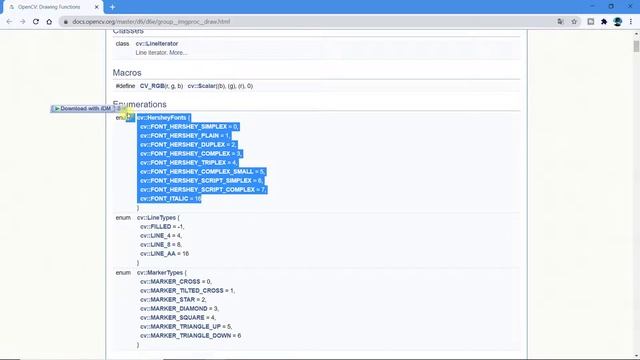The image size is (640, 360).
Task: Go back to the previous page
Action: pyautogui.click(x=9, y=22)
